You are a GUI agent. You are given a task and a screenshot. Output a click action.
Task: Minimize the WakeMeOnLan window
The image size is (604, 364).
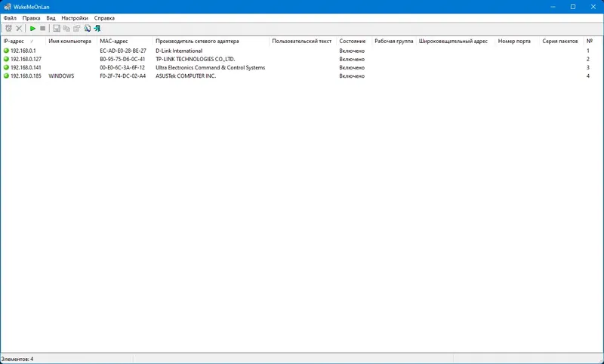point(553,7)
